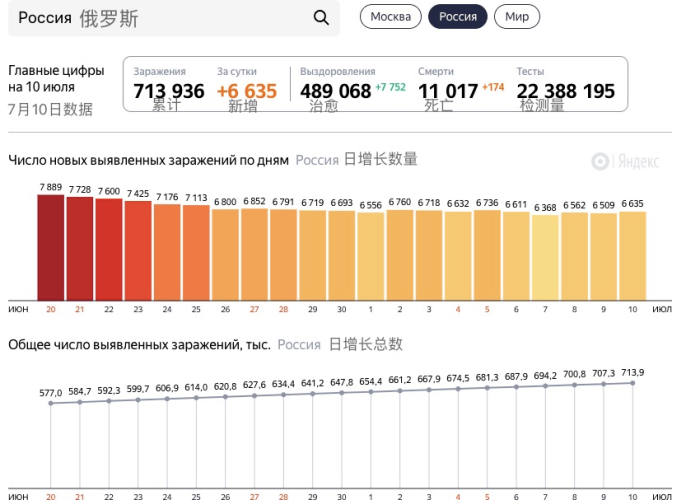Click the line chart point labeled 713,9

[x=633, y=383]
